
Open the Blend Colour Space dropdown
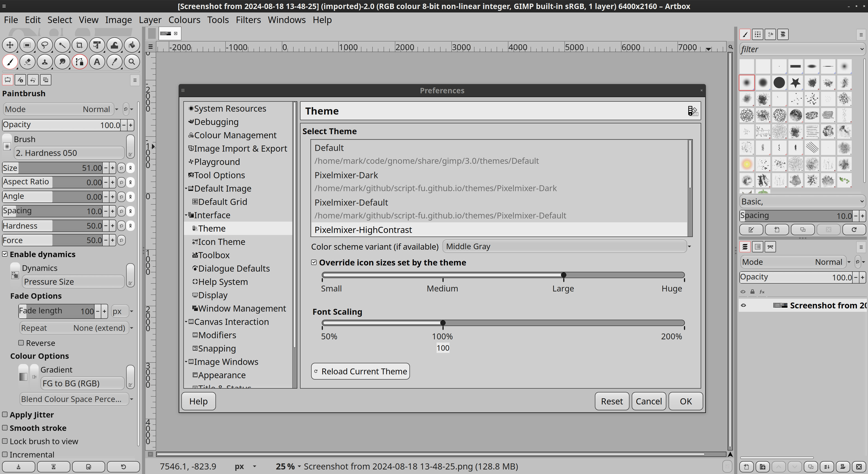tap(76, 399)
